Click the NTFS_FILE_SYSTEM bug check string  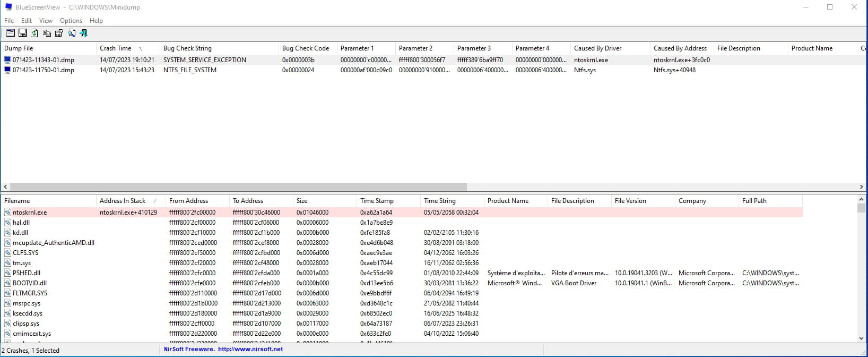pyautogui.click(x=190, y=70)
